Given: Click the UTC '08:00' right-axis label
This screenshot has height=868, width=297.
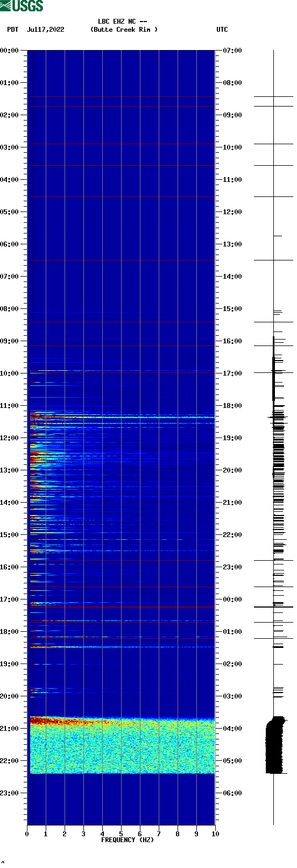Looking at the screenshot, I should [232, 83].
